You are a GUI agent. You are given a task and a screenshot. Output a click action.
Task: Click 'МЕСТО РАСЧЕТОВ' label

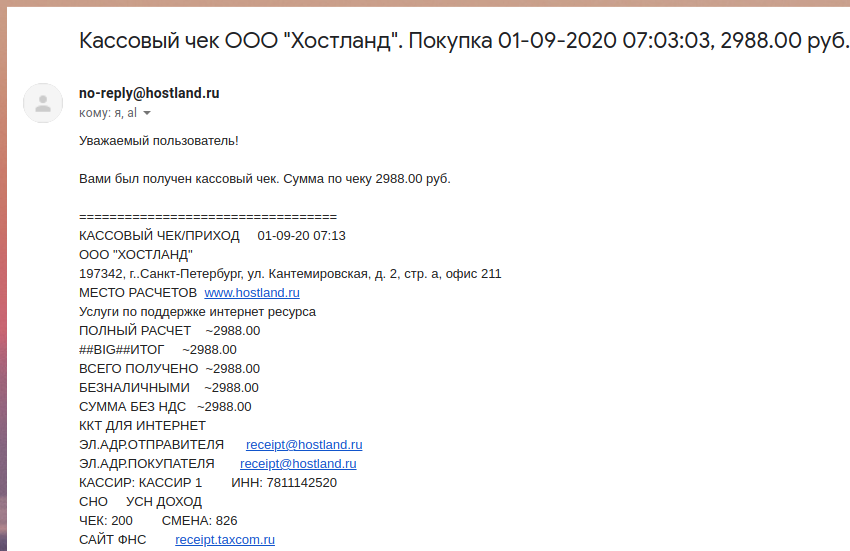tap(138, 293)
